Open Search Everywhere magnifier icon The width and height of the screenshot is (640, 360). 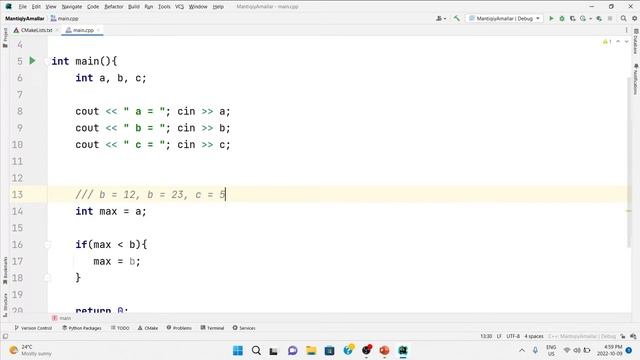623,18
